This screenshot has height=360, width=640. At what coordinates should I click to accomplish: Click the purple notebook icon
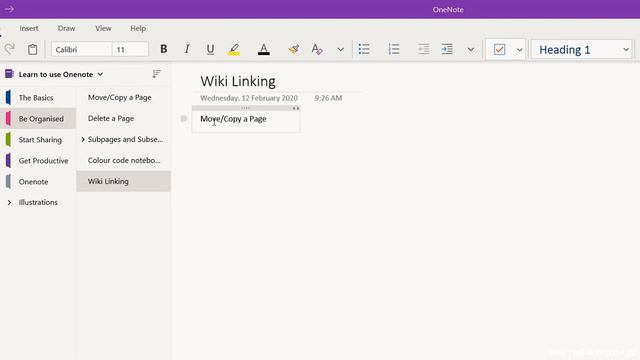(x=9, y=74)
